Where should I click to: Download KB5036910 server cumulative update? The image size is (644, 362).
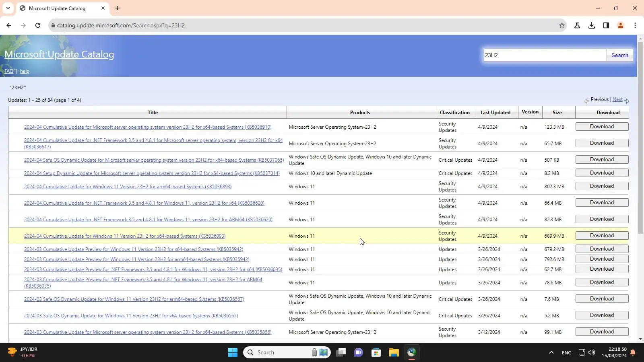602,127
